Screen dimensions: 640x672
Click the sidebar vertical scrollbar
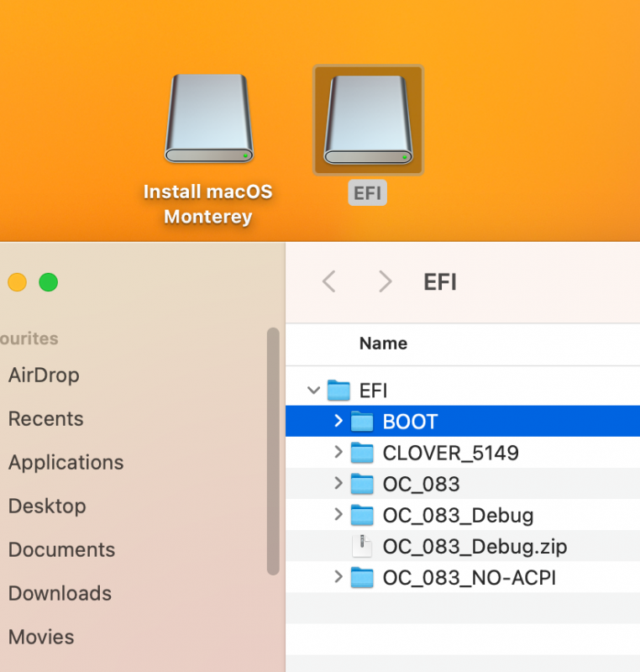(x=272, y=452)
